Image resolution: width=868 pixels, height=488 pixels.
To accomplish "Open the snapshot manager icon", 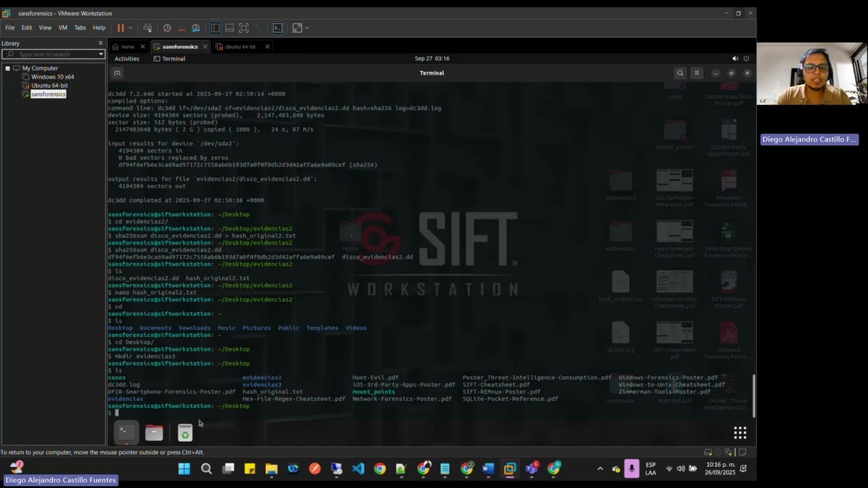I will (x=196, y=28).
